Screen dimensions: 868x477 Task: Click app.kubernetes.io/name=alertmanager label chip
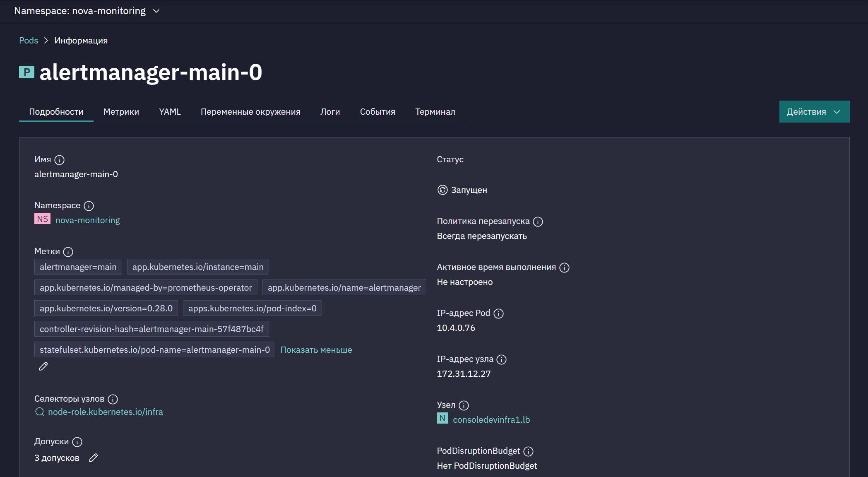click(x=344, y=288)
